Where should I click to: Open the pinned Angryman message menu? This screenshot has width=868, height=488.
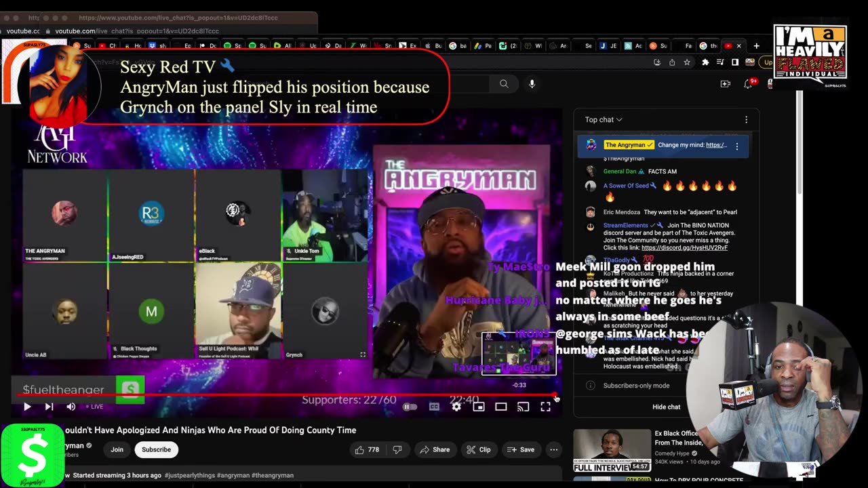click(x=737, y=146)
